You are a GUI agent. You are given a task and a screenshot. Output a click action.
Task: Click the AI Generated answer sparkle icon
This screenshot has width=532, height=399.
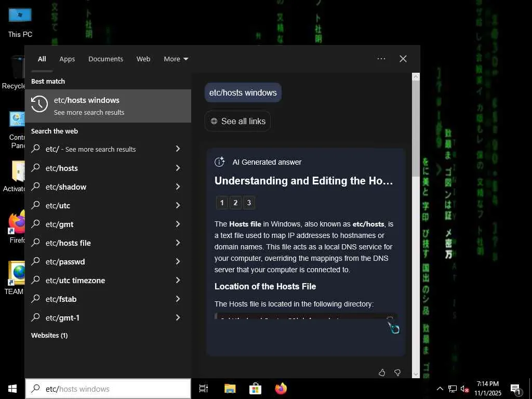pos(220,162)
